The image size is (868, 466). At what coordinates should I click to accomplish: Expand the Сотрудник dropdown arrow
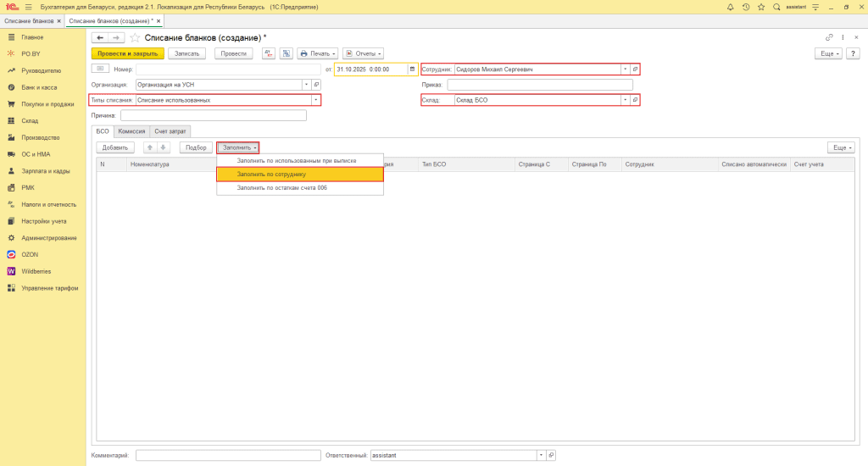tap(626, 69)
